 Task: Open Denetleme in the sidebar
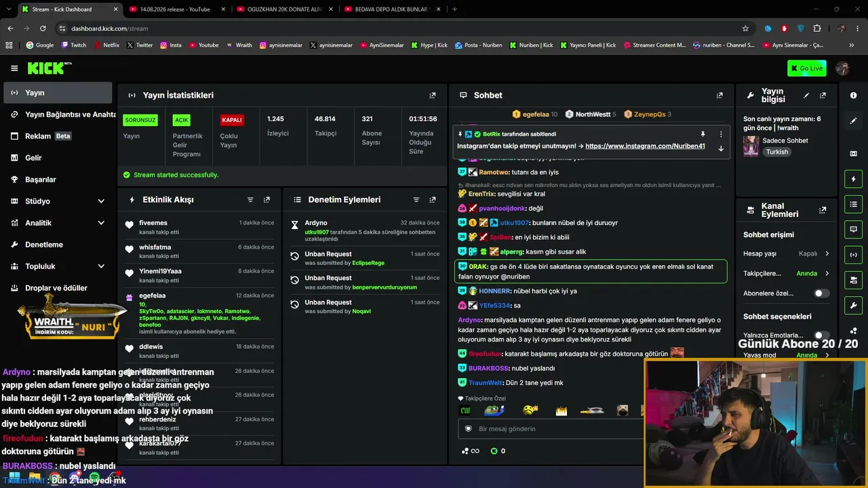point(58,245)
